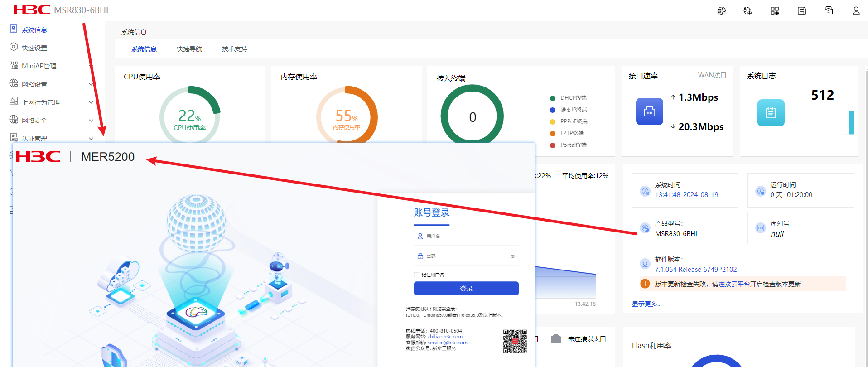Screen dimensions: 868x367
Task: Click the 上网行为管理 sidebar icon
Action: tap(14, 101)
